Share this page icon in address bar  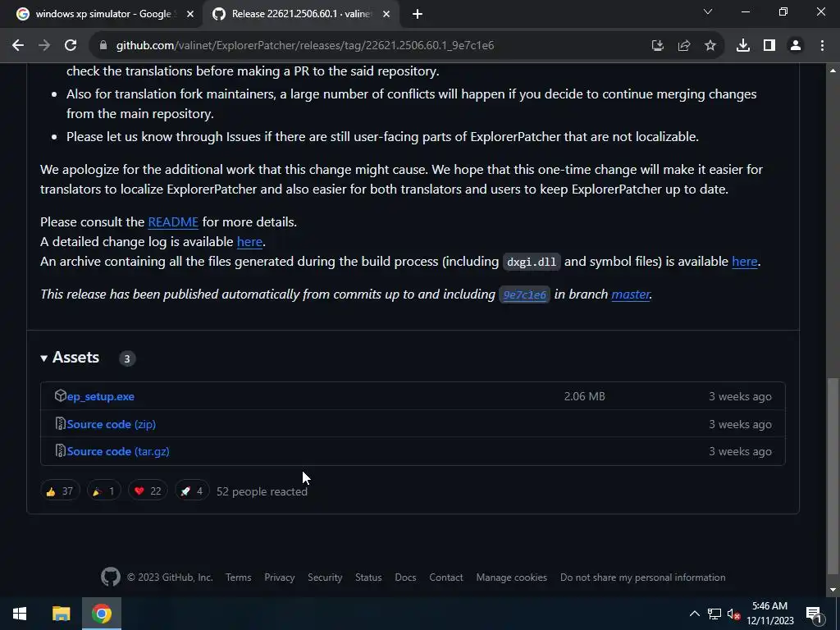(684, 46)
